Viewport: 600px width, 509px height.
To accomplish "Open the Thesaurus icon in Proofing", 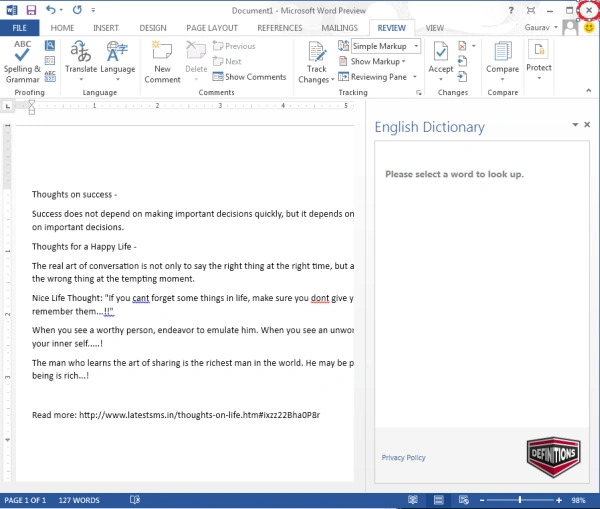I will click(x=50, y=60).
